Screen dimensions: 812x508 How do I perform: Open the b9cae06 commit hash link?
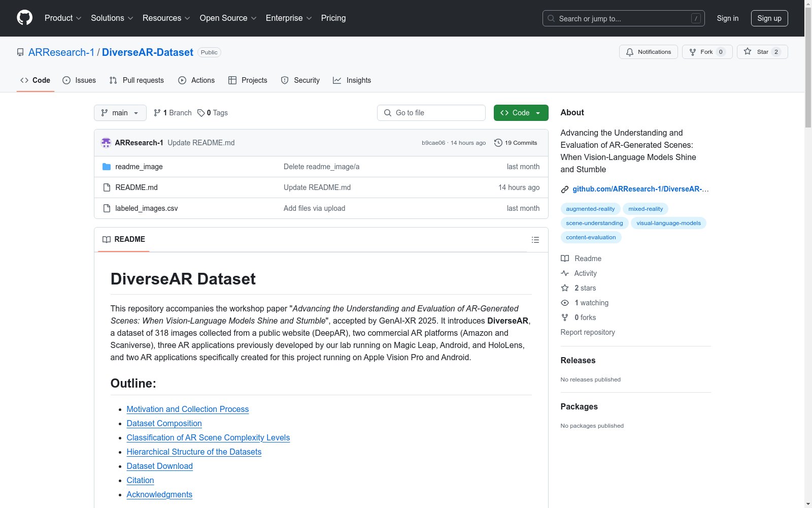point(433,143)
